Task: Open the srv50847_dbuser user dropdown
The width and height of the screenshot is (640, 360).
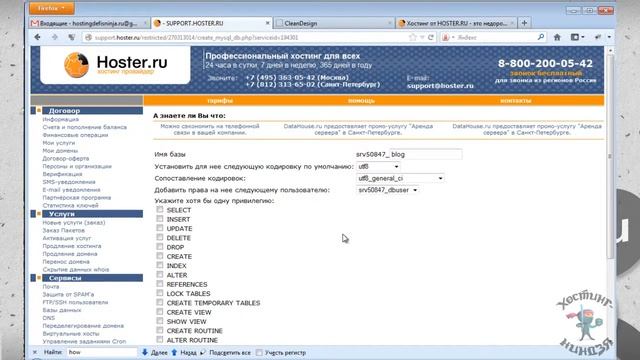Action: click(388, 190)
